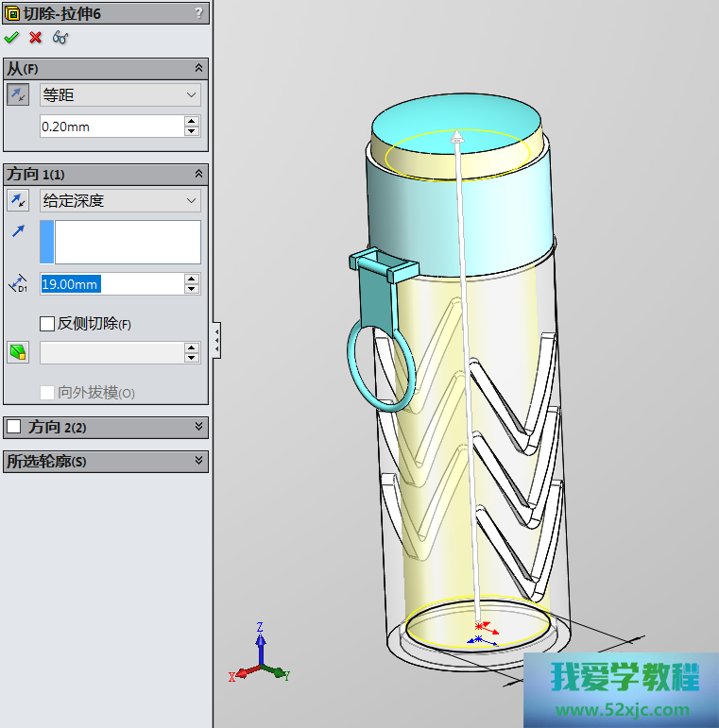Click the D1 depth dimension icon
The width and height of the screenshot is (719, 728).
click(x=18, y=283)
